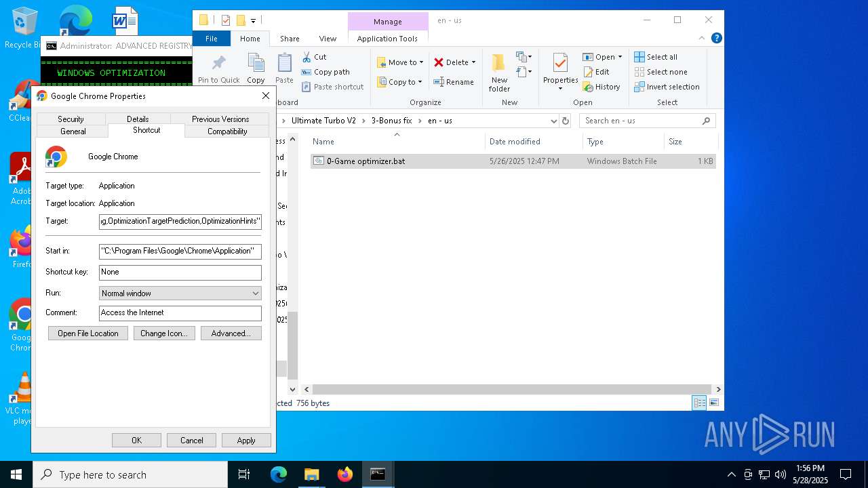Click the Rename icon in Organize group
This screenshot has height=488, width=868.
click(439, 82)
